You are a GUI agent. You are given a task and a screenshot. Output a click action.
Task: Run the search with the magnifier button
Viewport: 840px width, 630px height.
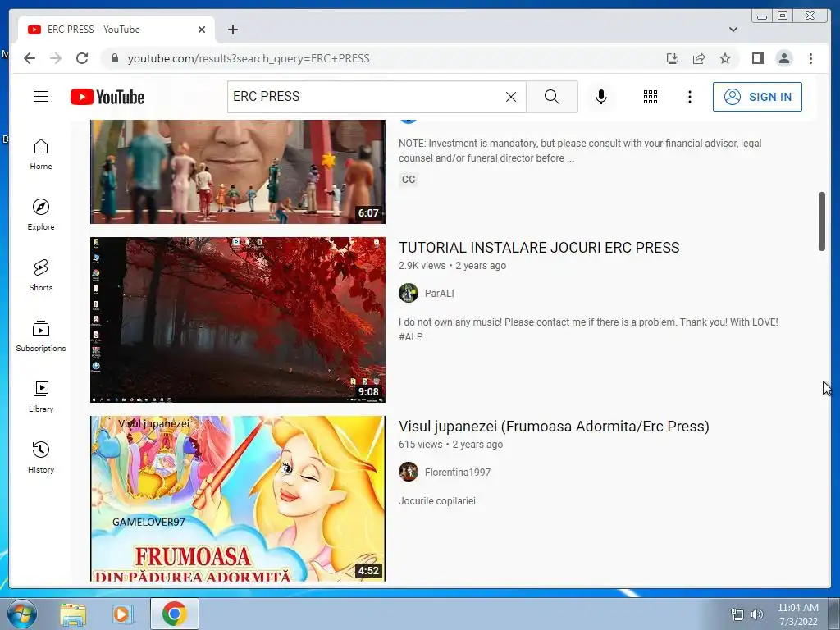552,97
